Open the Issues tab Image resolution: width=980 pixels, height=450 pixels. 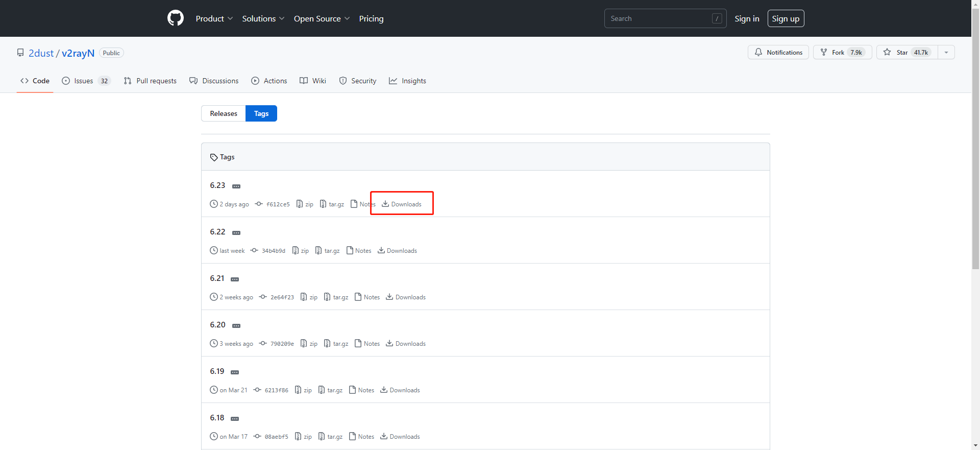click(86, 81)
